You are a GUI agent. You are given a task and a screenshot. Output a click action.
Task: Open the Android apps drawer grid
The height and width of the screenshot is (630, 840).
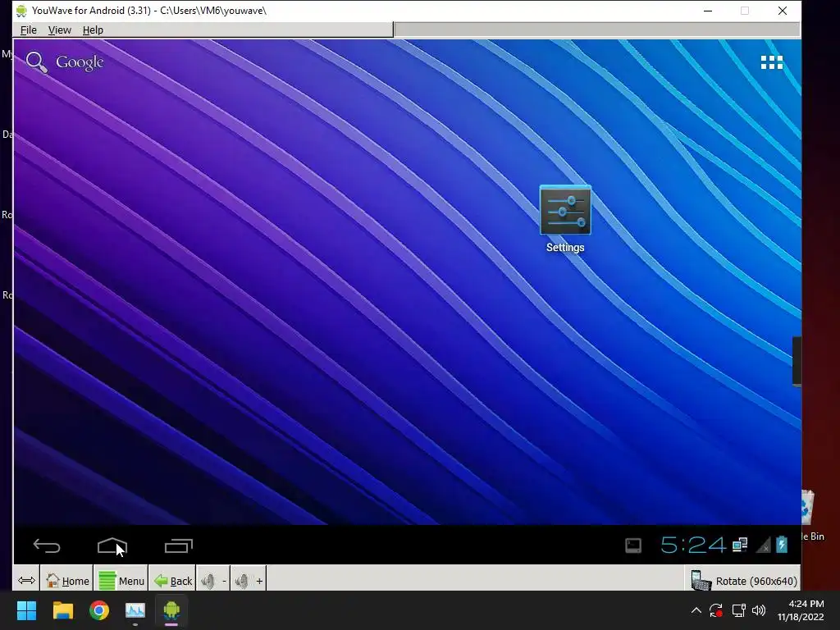click(771, 62)
